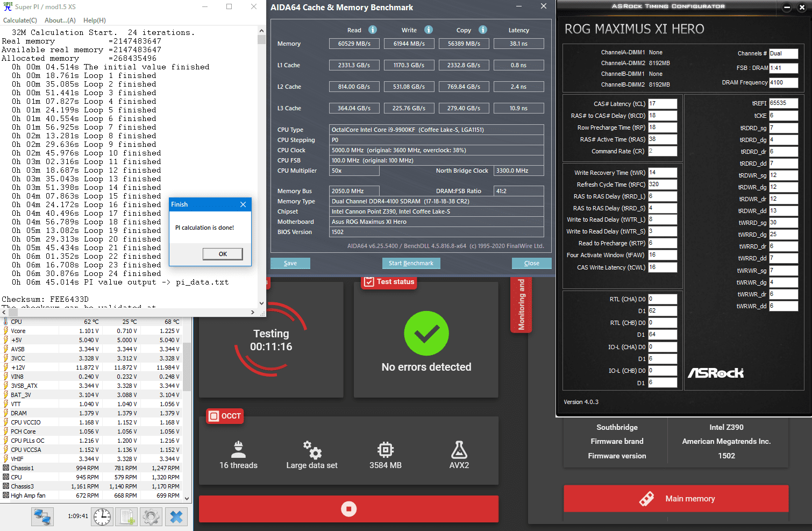Click the Main memory red button
This screenshot has width=812, height=531.
[x=676, y=499]
